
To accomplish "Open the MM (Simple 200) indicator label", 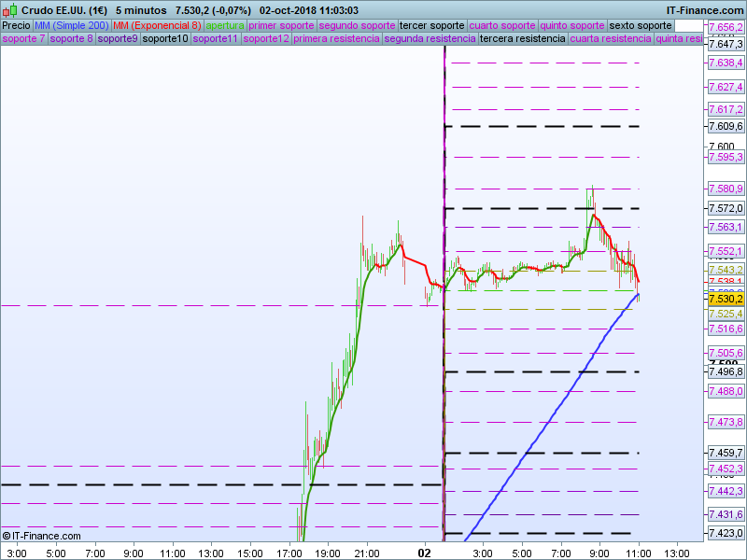I will (72, 26).
